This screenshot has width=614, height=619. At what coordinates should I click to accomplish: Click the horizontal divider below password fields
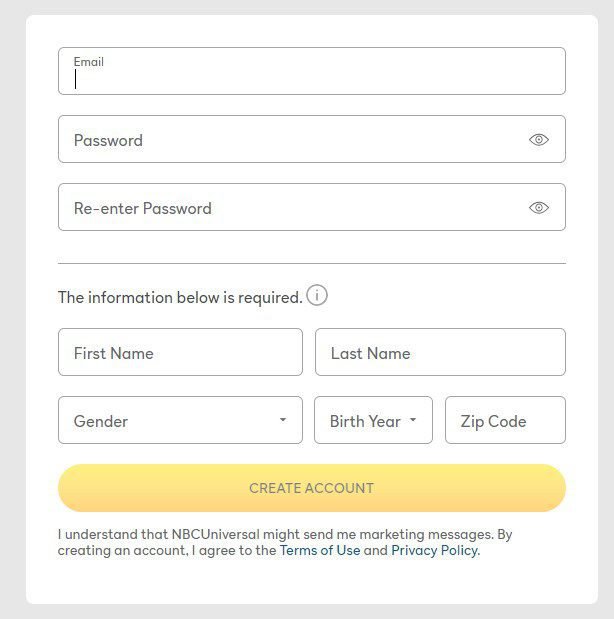click(x=311, y=264)
